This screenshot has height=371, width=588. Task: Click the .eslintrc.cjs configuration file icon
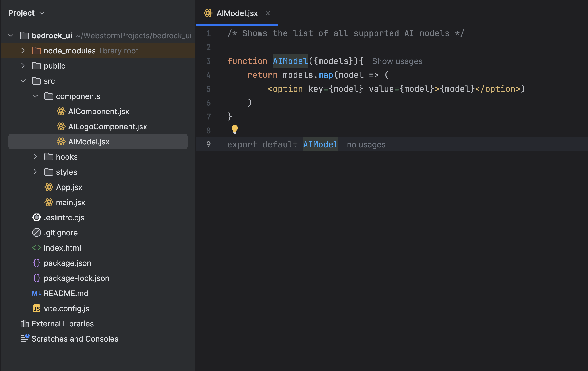(x=36, y=217)
